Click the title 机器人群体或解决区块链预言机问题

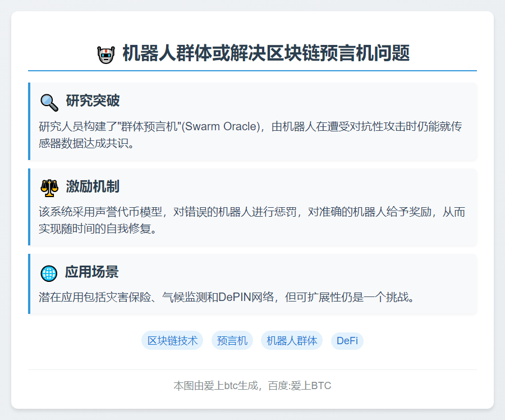tap(265, 54)
